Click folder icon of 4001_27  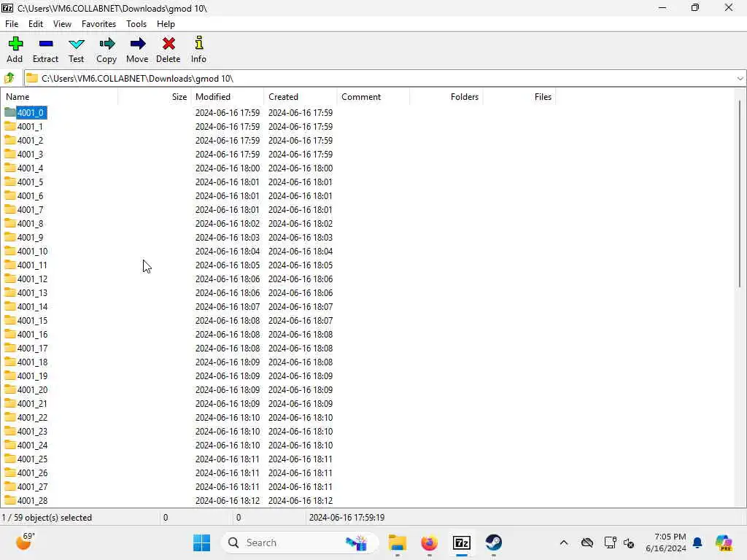[10, 486]
